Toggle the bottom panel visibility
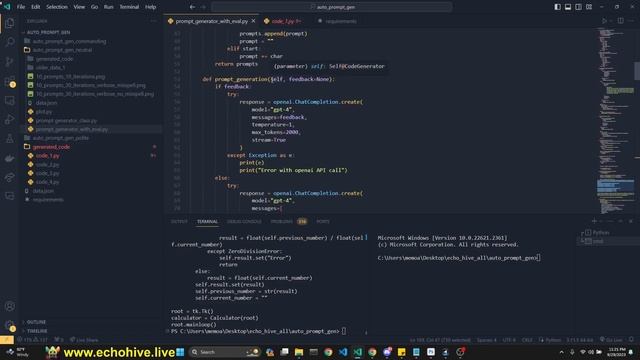 coord(568,7)
